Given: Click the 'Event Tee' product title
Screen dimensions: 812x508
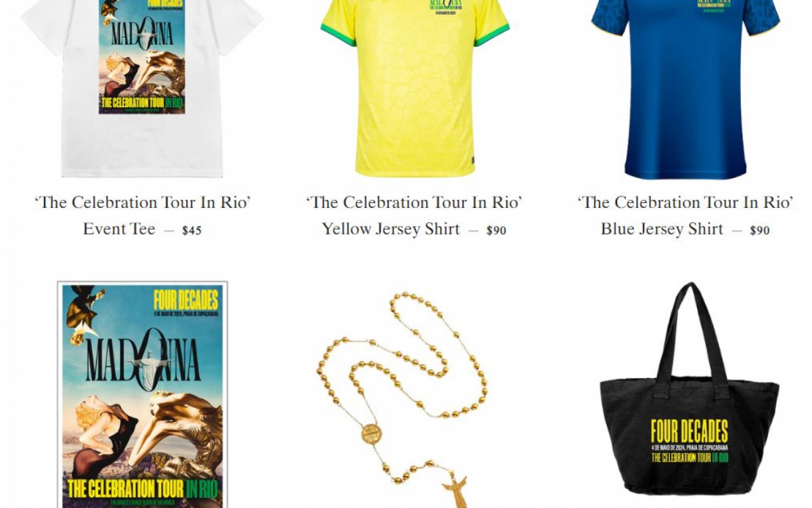Looking at the screenshot, I should 119,229.
